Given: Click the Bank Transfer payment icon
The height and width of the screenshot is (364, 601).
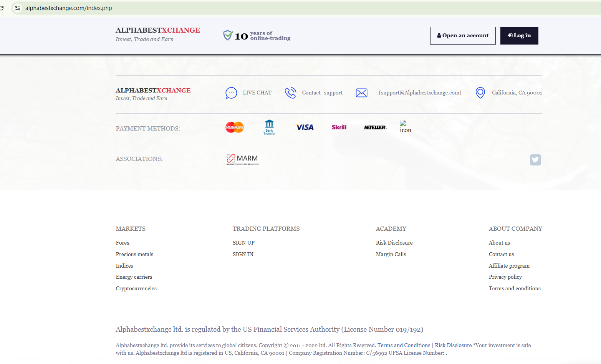Looking at the screenshot, I should tap(269, 127).
